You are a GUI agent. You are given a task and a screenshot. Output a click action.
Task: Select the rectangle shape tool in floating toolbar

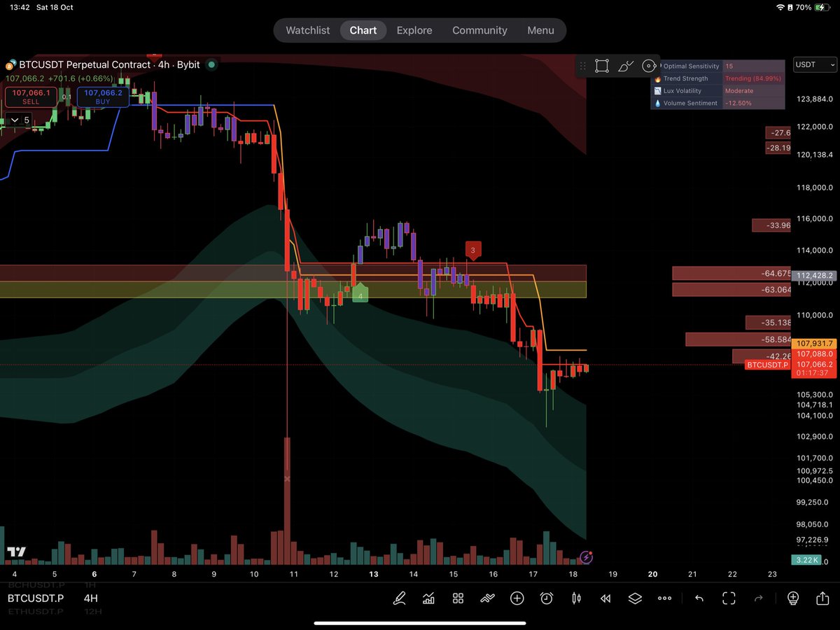coord(601,66)
